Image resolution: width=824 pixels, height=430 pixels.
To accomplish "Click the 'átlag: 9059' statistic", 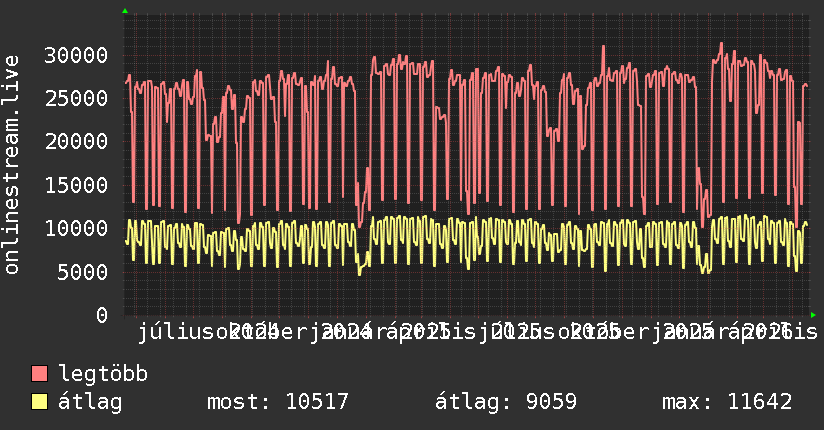I will click(506, 402).
